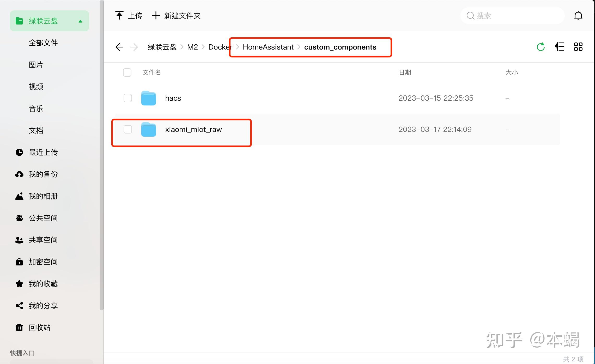This screenshot has height=364, width=595.
Task: Click the back navigation arrow
Action: pyautogui.click(x=119, y=47)
